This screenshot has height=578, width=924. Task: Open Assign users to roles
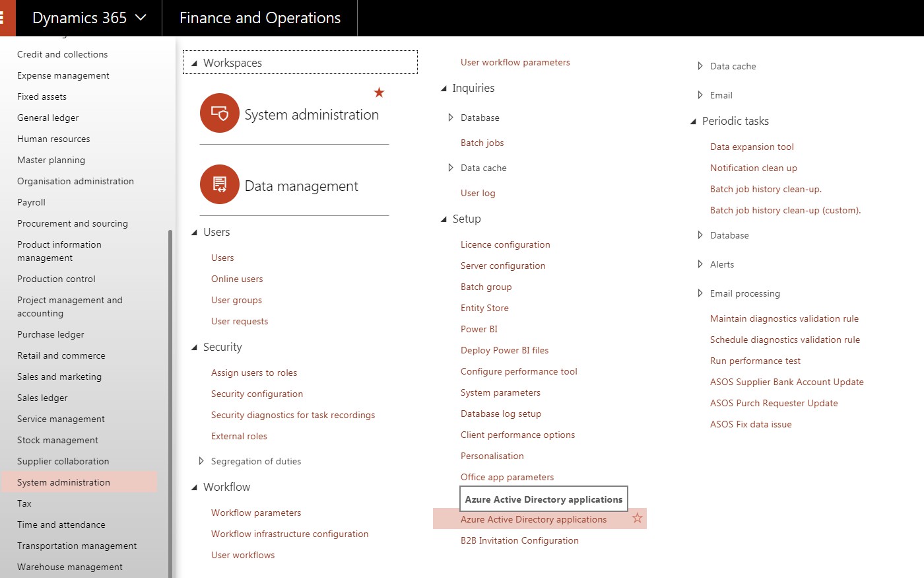(x=254, y=373)
